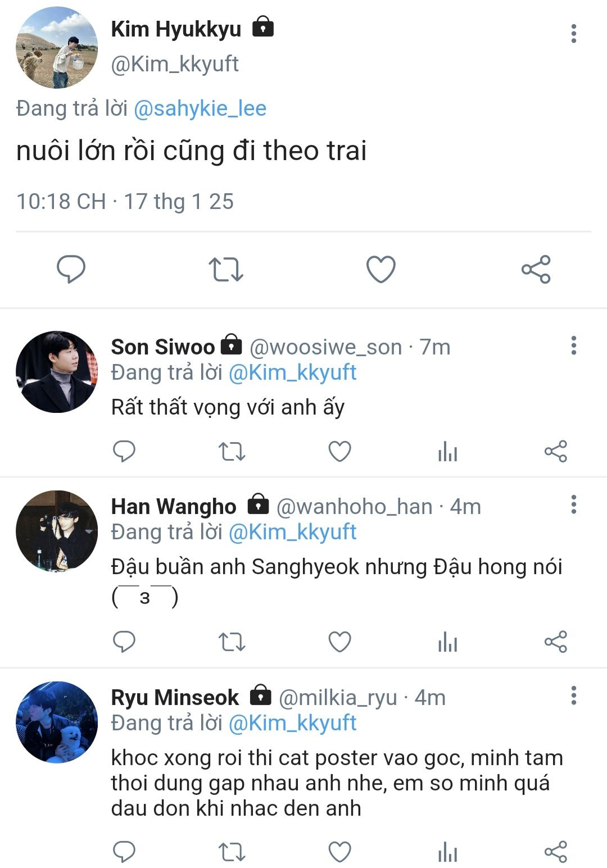Viewport: 607px width, 868px height.
Task: Reply to Kim Hyukkyu's main tweet
Action: point(71,269)
